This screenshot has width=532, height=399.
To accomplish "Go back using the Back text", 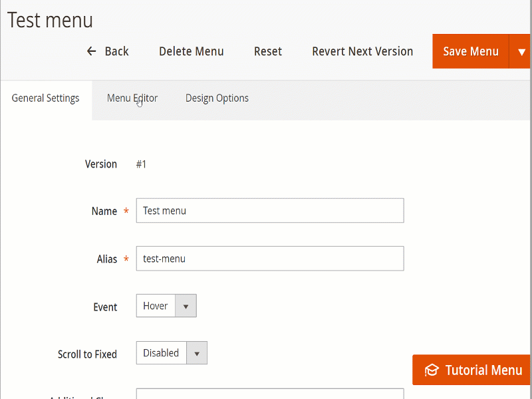I will pos(117,51).
